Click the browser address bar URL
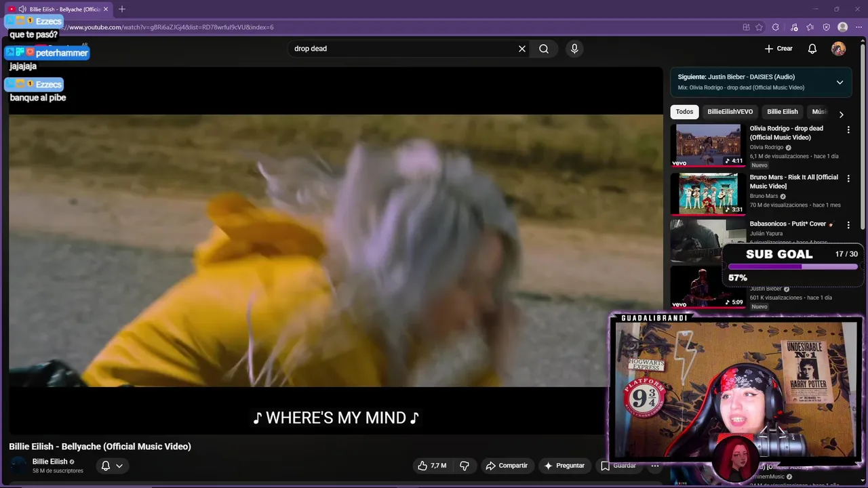Screen dimensions: 868x488 pyautogui.click(x=170, y=27)
